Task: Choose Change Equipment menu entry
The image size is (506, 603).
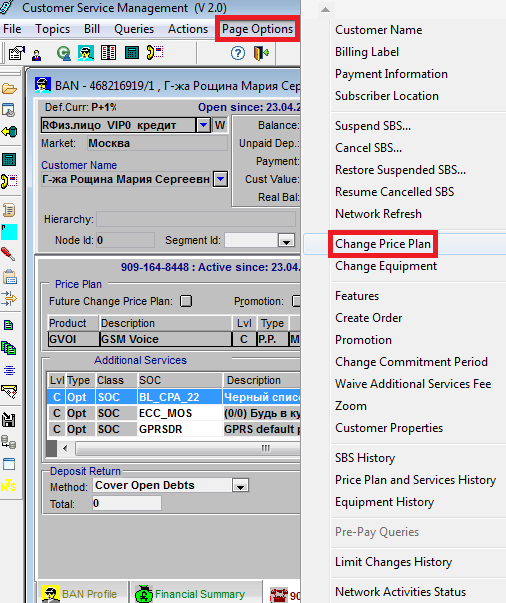Action: (x=386, y=266)
